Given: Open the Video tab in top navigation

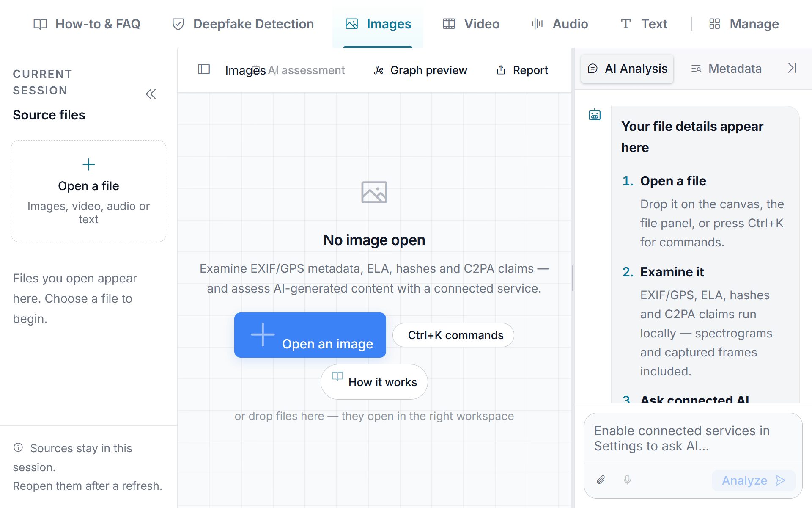Looking at the screenshot, I should (x=471, y=24).
